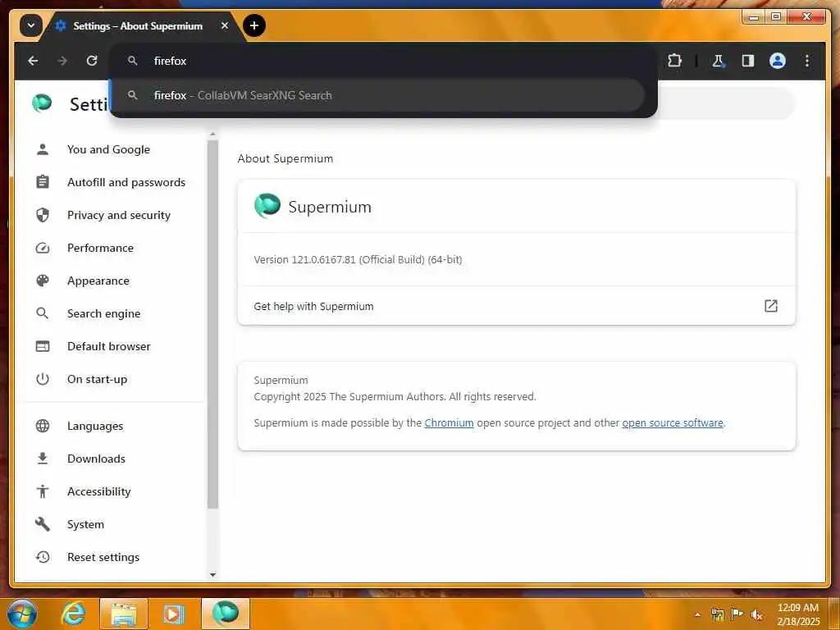Open the Windows Start orb

22,614
